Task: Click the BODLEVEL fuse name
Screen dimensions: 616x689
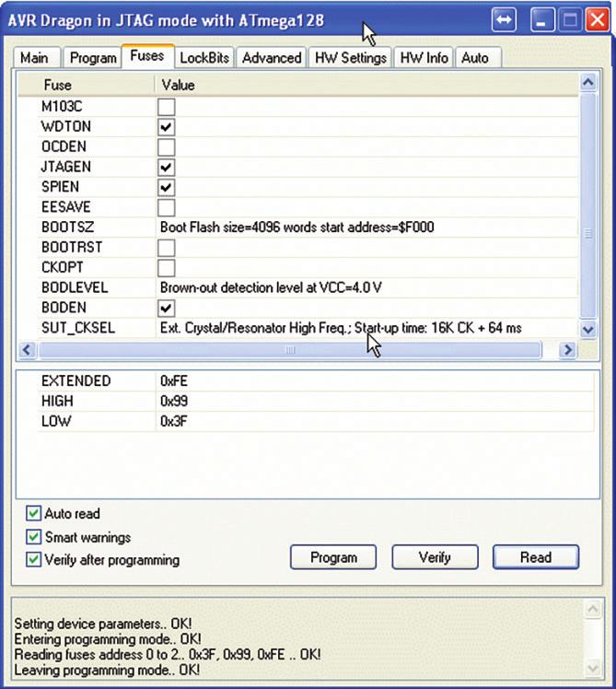Action: point(75,287)
